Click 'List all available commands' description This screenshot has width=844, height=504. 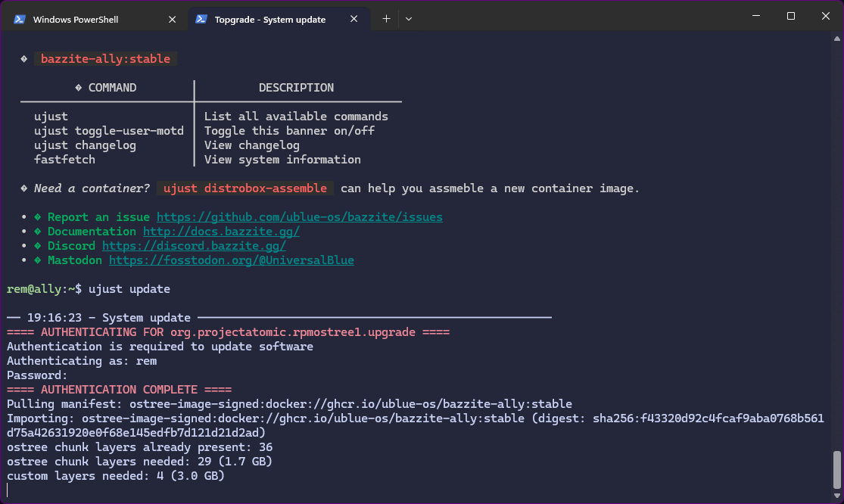[296, 117]
